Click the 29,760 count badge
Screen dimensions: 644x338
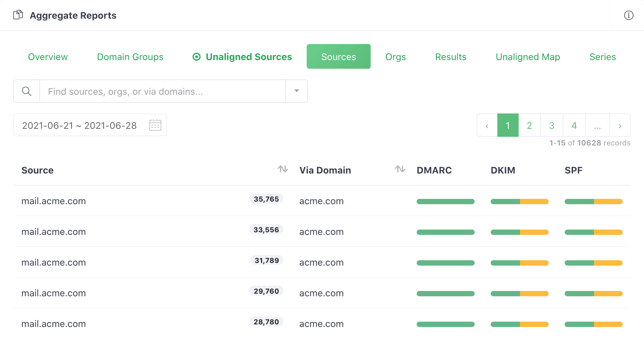tap(266, 291)
